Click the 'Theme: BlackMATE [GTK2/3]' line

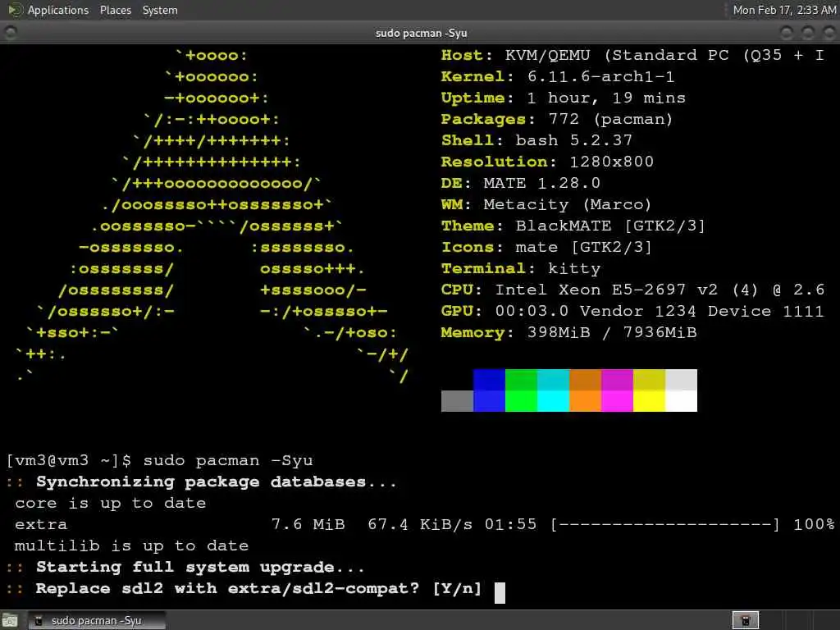point(573,226)
